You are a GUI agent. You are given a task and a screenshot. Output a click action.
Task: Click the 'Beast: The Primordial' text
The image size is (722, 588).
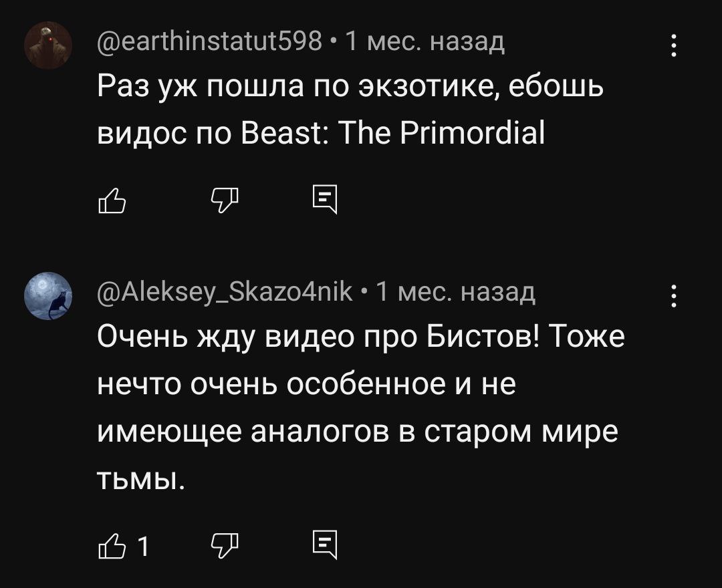[393, 133]
